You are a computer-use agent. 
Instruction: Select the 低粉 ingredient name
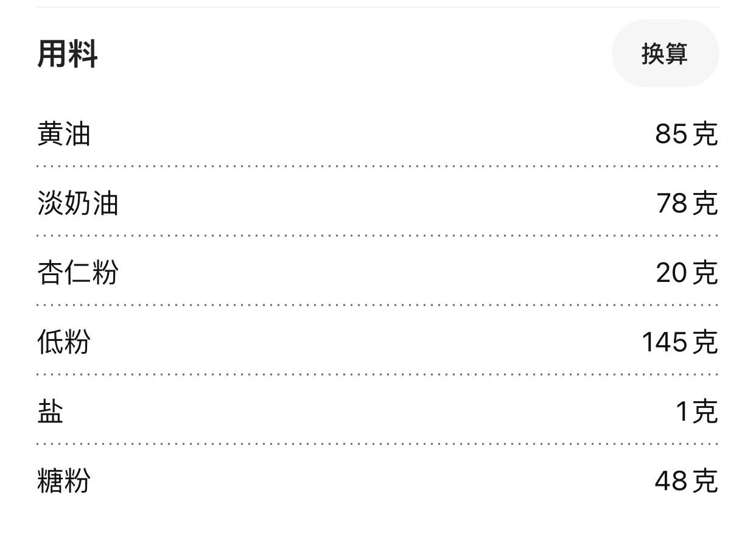[64, 342]
